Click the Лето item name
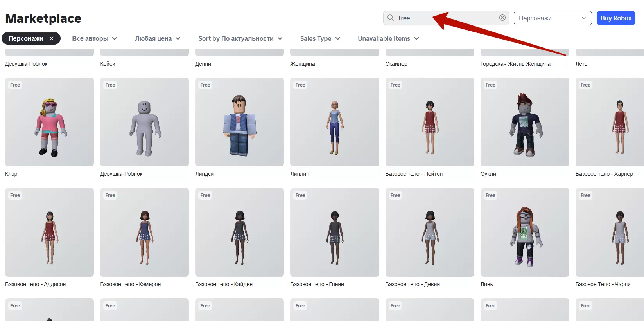The image size is (644, 321). (x=581, y=64)
